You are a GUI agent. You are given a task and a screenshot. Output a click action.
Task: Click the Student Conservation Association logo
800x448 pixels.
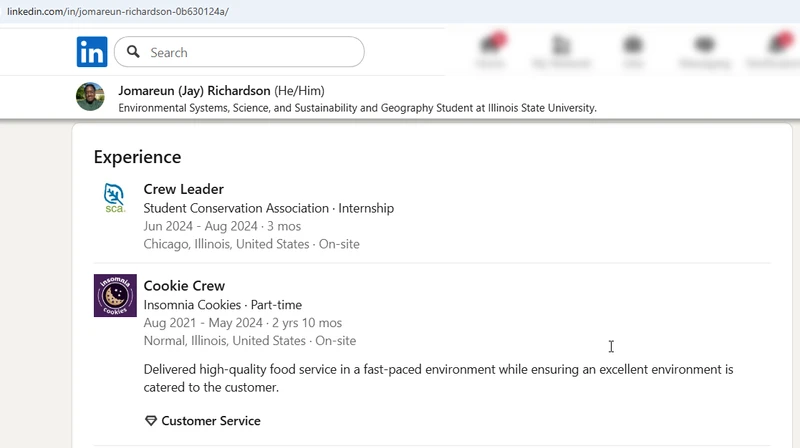115,197
